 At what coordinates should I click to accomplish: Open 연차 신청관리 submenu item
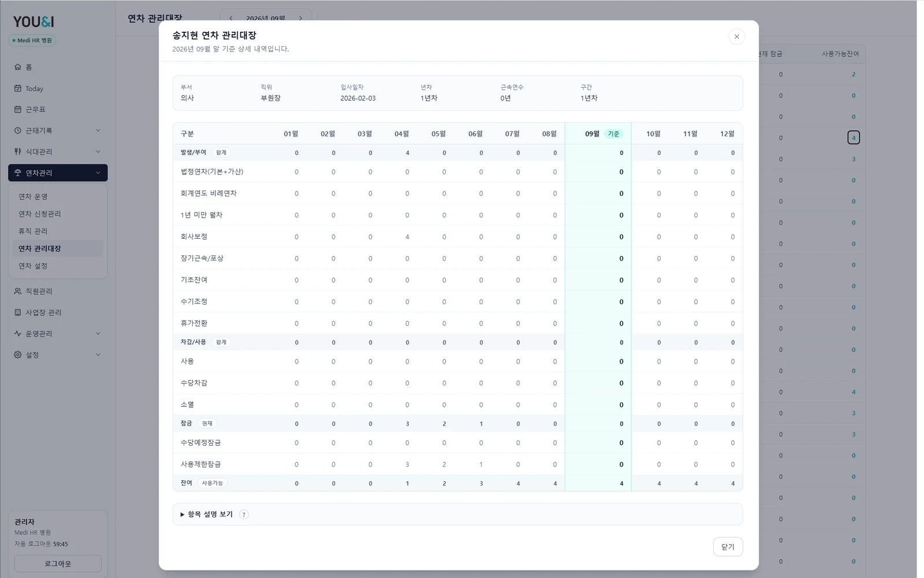[x=58, y=214]
